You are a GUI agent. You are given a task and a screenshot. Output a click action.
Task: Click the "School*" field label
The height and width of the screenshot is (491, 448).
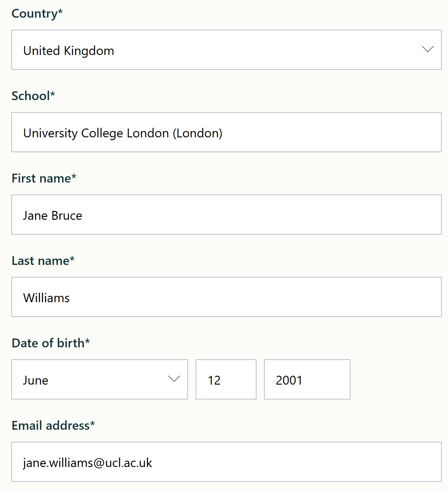pyautogui.click(x=33, y=96)
